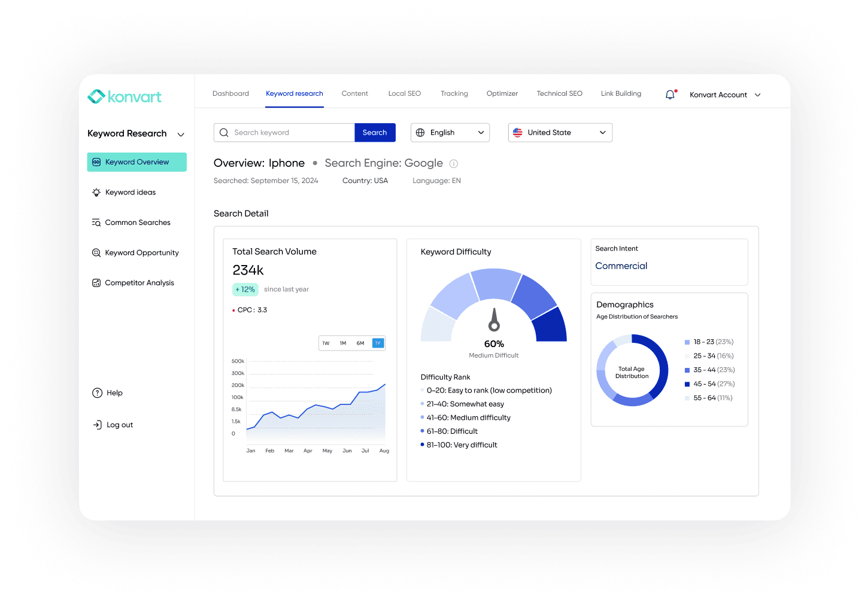Switch volume chart to 6M view
Image resolution: width=868 pixels, height=603 pixels.
[360, 343]
